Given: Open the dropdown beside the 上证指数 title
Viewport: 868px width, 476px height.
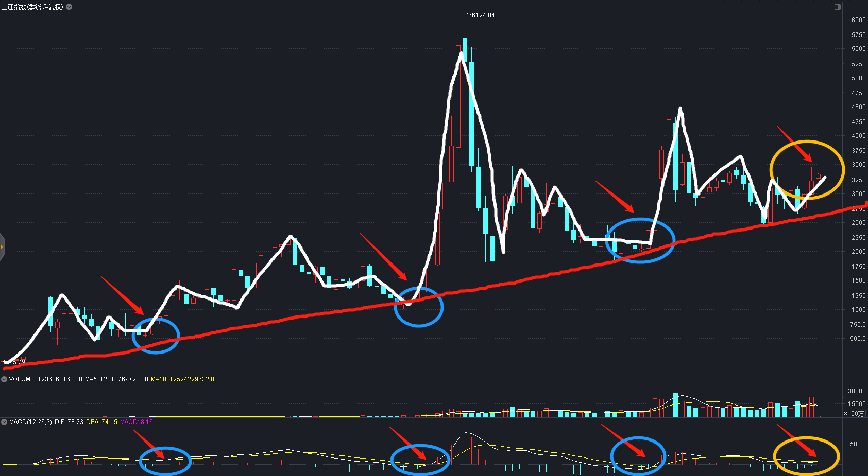Looking at the screenshot, I should tap(69, 7).
